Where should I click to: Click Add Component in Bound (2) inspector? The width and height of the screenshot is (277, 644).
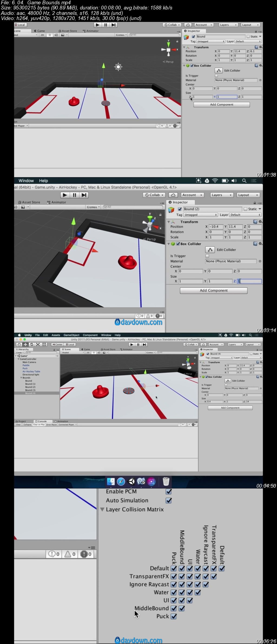[x=214, y=290]
